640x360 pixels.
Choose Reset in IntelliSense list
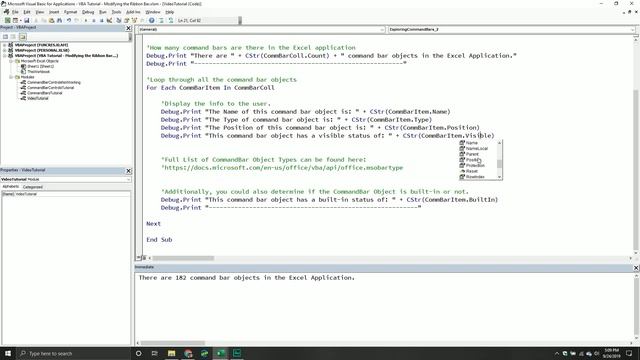click(x=471, y=171)
